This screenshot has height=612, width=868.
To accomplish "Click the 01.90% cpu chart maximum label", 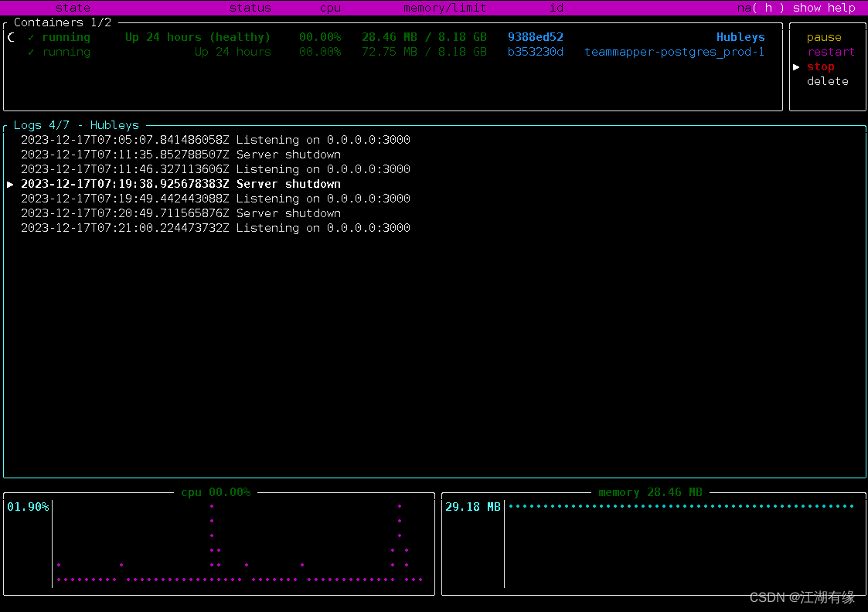I will 28,506.
